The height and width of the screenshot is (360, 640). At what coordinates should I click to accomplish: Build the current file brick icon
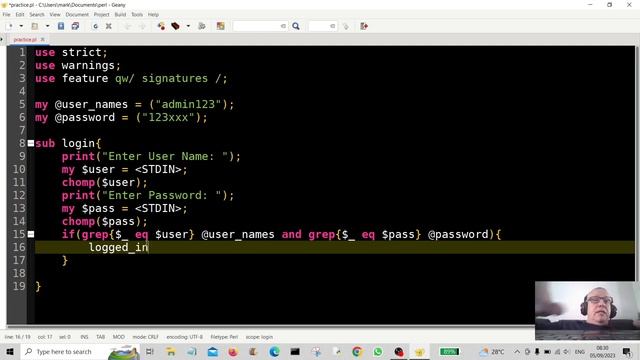(176, 26)
